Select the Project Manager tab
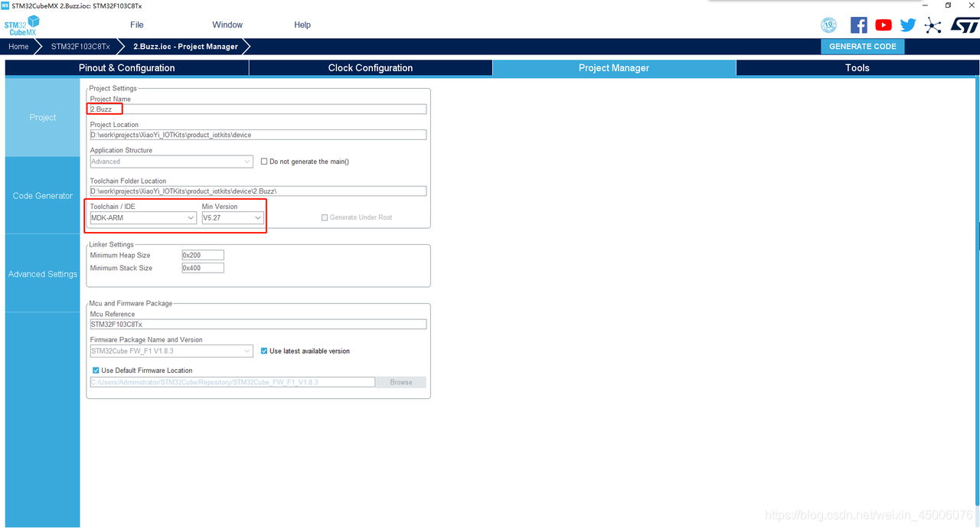980x529 pixels. point(614,68)
